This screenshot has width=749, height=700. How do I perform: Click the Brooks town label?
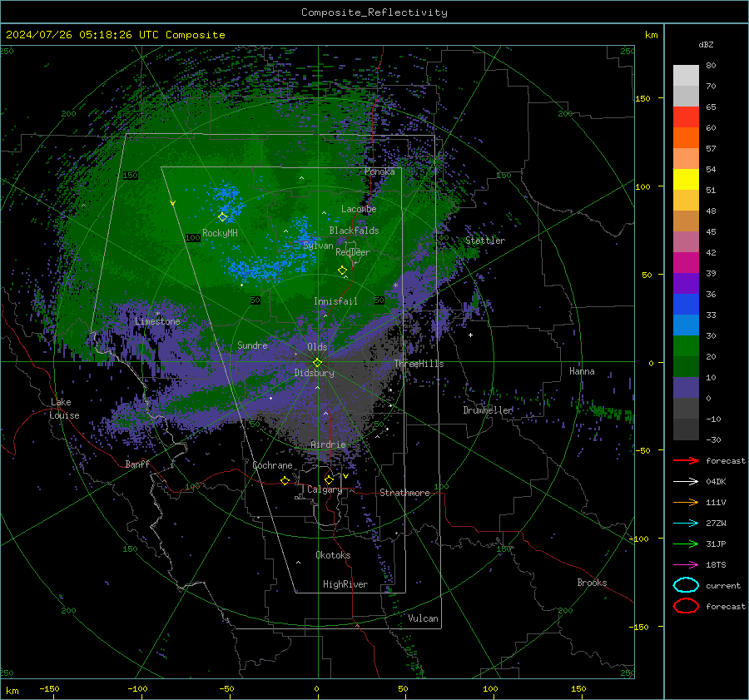(x=592, y=583)
